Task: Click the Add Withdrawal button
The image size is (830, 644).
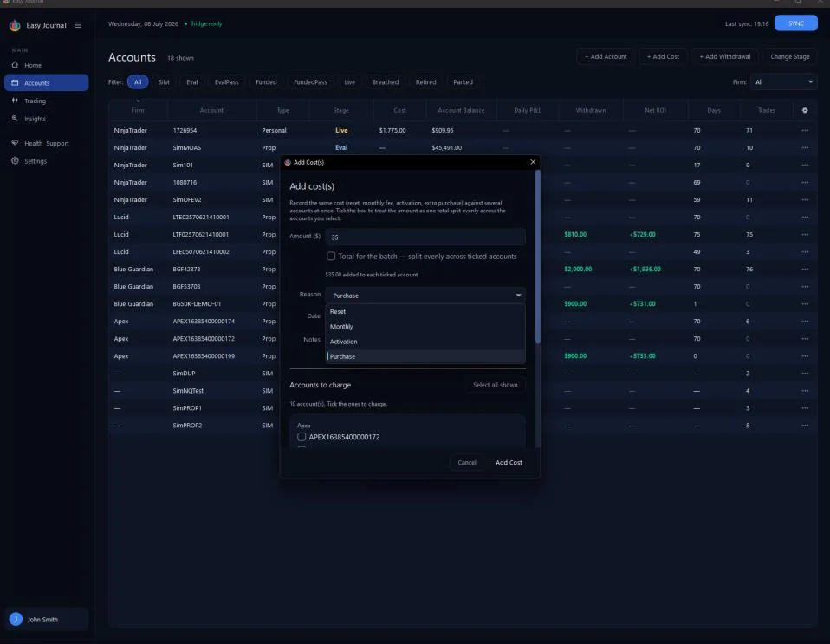Action: 724,56
